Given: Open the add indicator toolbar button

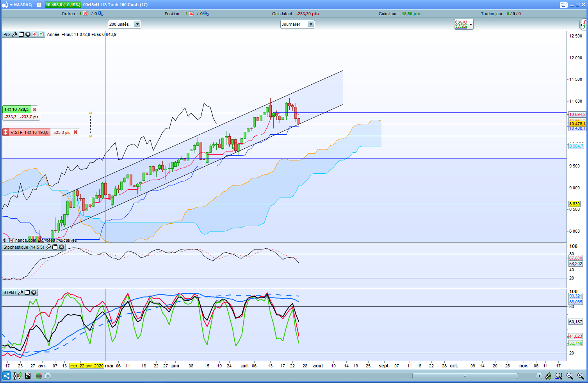Looking at the screenshot, I should (x=461, y=24).
